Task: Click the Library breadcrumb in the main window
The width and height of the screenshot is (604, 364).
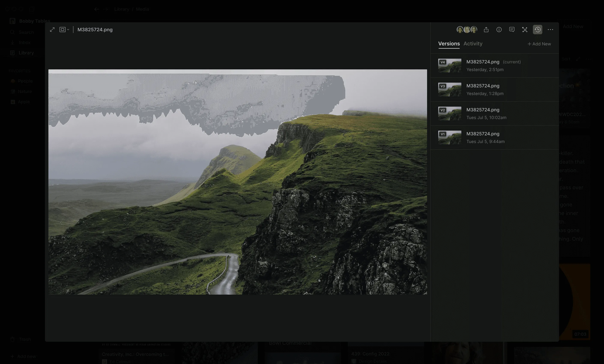Action: click(x=122, y=9)
